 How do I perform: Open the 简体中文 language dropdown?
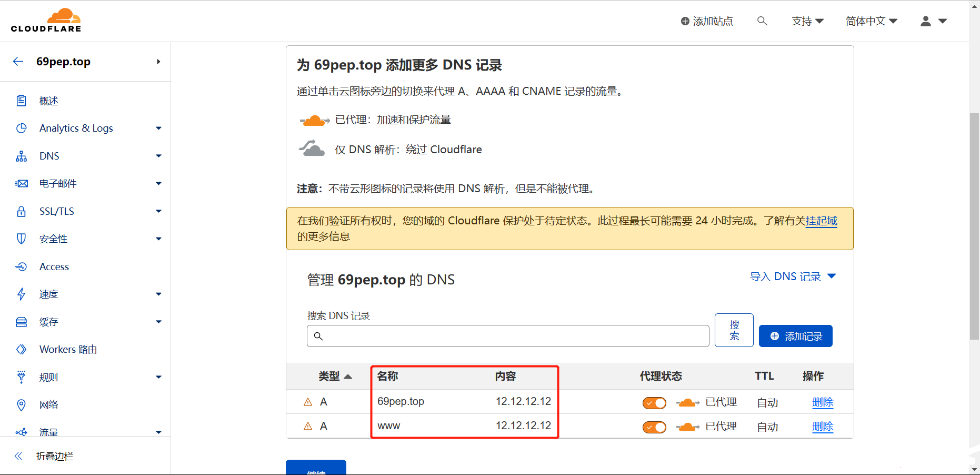click(871, 21)
